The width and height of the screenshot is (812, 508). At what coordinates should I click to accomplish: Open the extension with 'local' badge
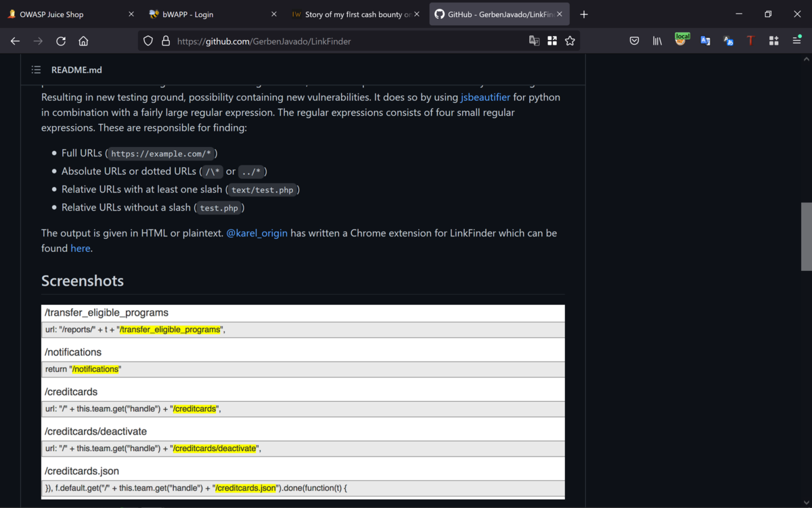click(681, 40)
